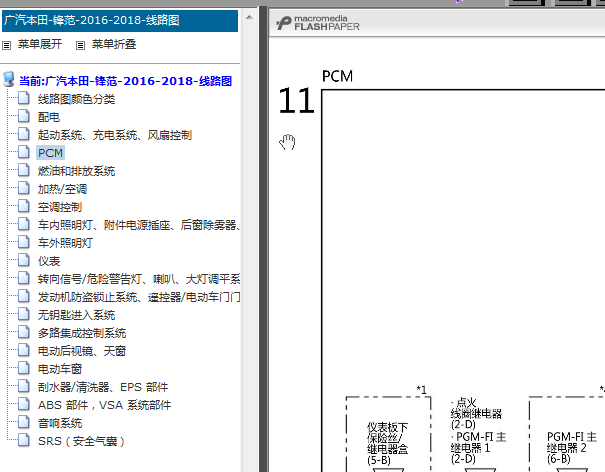This screenshot has width=605, height=472.
Task: Open the 配电 tree item
Action: pos(49,117)
